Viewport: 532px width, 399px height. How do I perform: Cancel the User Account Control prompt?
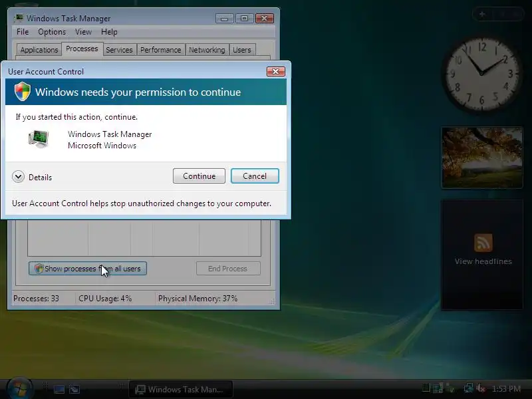pyautogui.click(x=255, y=176)
